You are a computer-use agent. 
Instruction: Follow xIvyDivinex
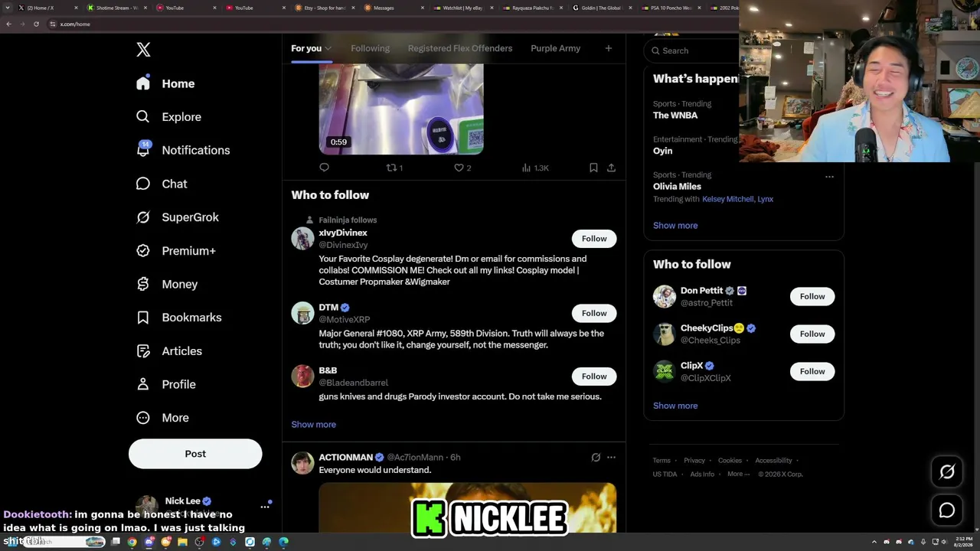pos(594,239)
